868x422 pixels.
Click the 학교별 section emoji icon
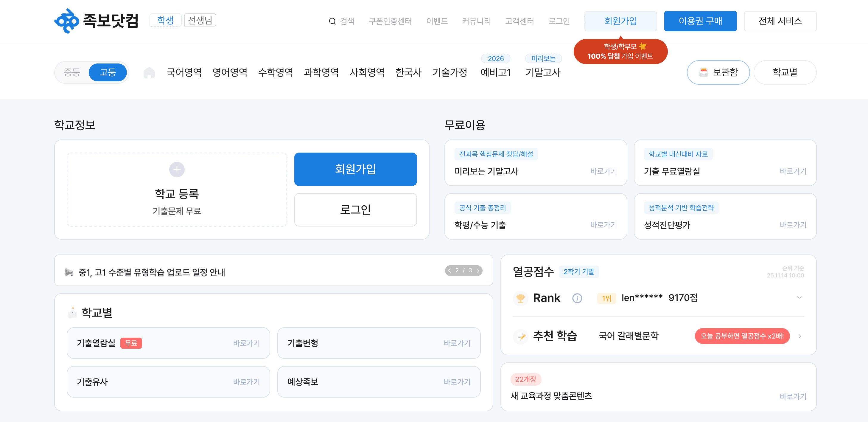tap(72, 312)
